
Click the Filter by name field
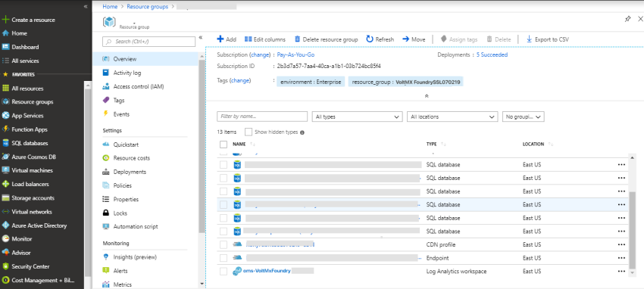pyautogui.click(x=262, y=117)
